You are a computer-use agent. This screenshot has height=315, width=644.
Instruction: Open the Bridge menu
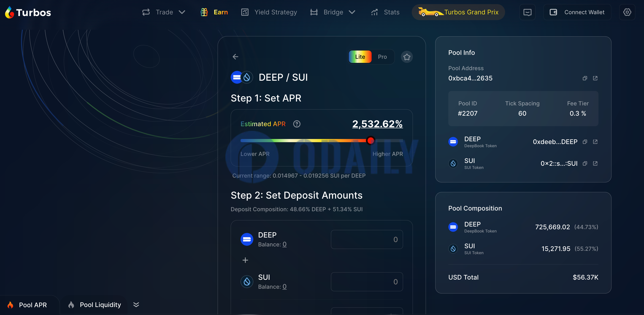[333, 12]
